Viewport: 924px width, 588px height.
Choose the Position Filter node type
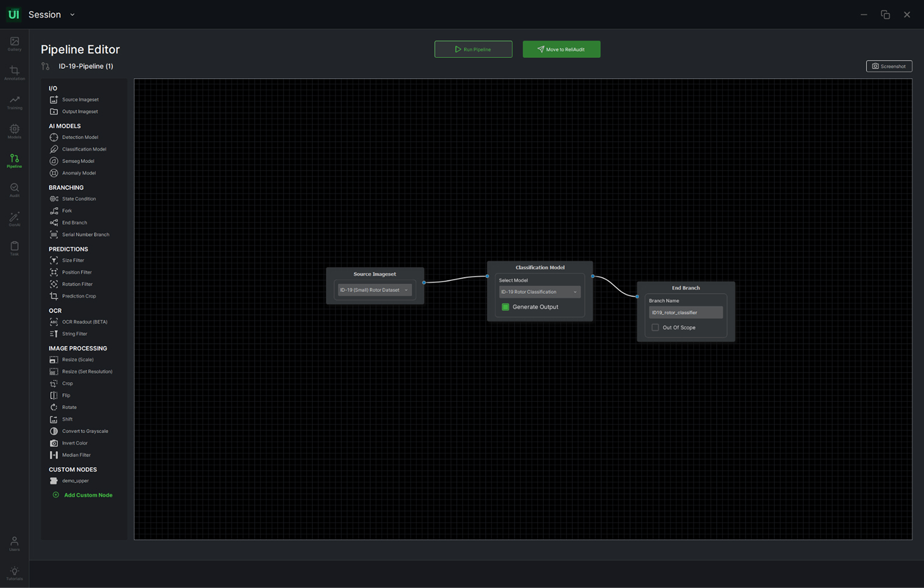click(x=70, y=272)
